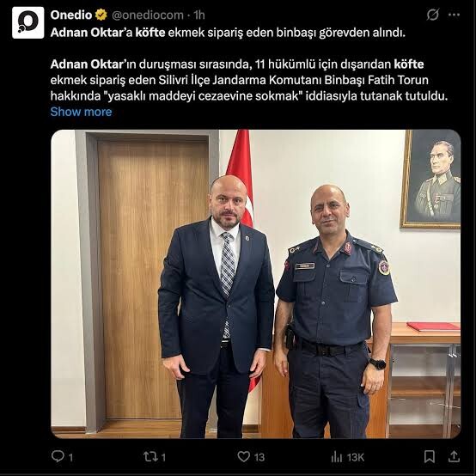The image size is (476, 476).
Task: Click the bold köfte in second paragraph
Action: (x=409, y=64)
